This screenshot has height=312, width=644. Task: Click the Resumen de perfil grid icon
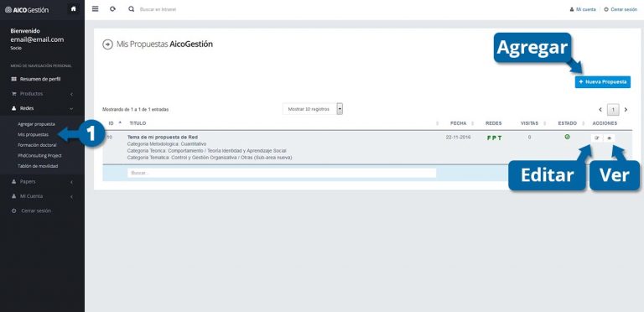(13, 79)
